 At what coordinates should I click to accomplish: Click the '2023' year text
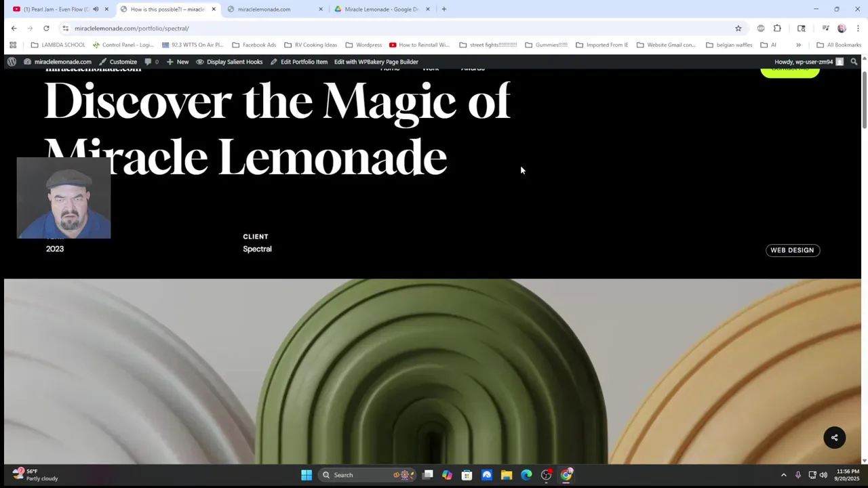pos(55,249)
